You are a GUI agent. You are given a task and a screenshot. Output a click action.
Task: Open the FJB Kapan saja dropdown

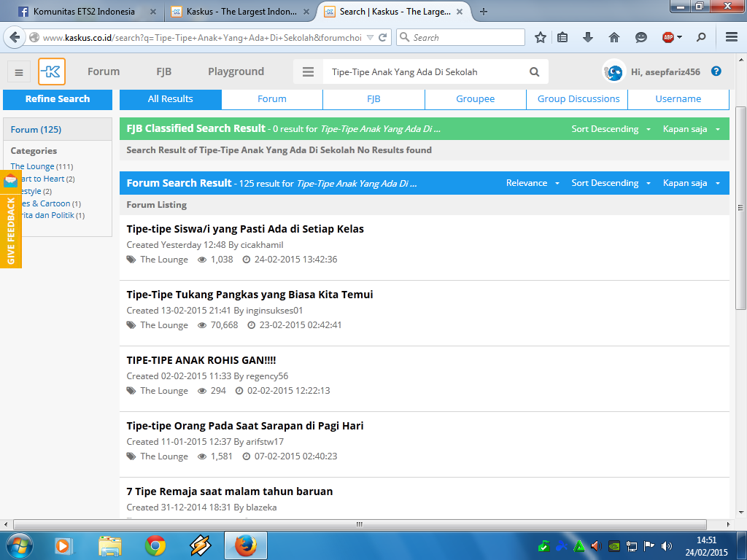(x=692, y=129)
